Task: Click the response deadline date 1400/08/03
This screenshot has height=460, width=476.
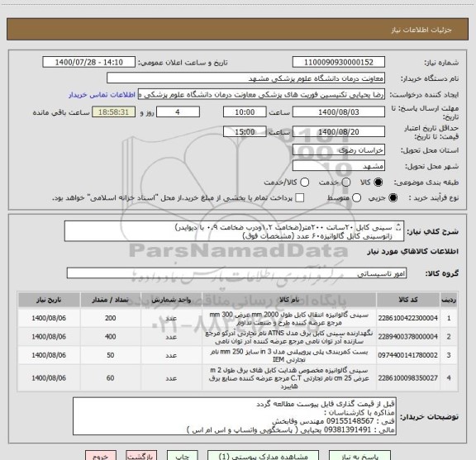Action: 339,112
